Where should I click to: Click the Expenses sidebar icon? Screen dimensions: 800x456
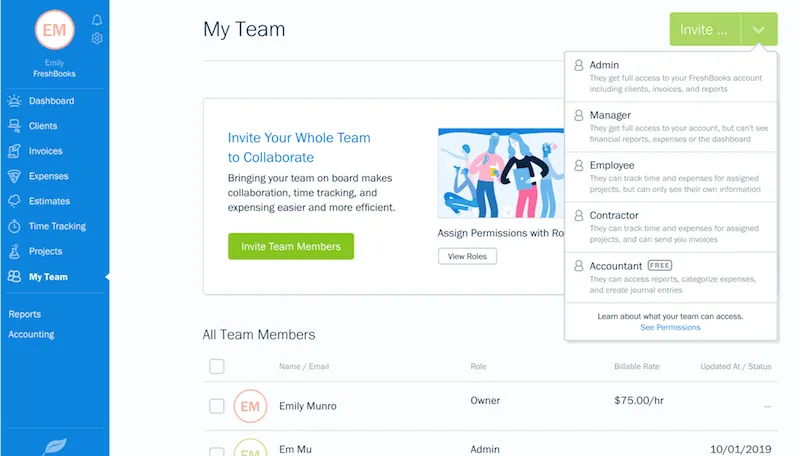14,176
